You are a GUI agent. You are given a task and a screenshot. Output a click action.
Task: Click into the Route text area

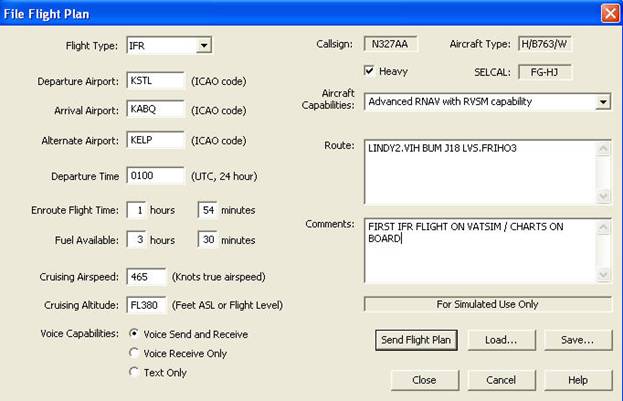478,170
